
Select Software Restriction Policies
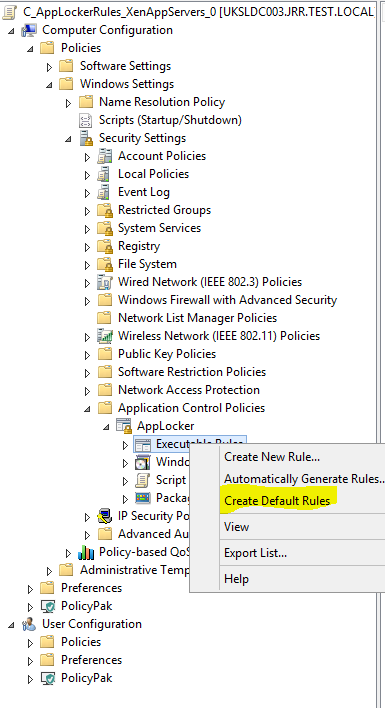tap(192, 372)
